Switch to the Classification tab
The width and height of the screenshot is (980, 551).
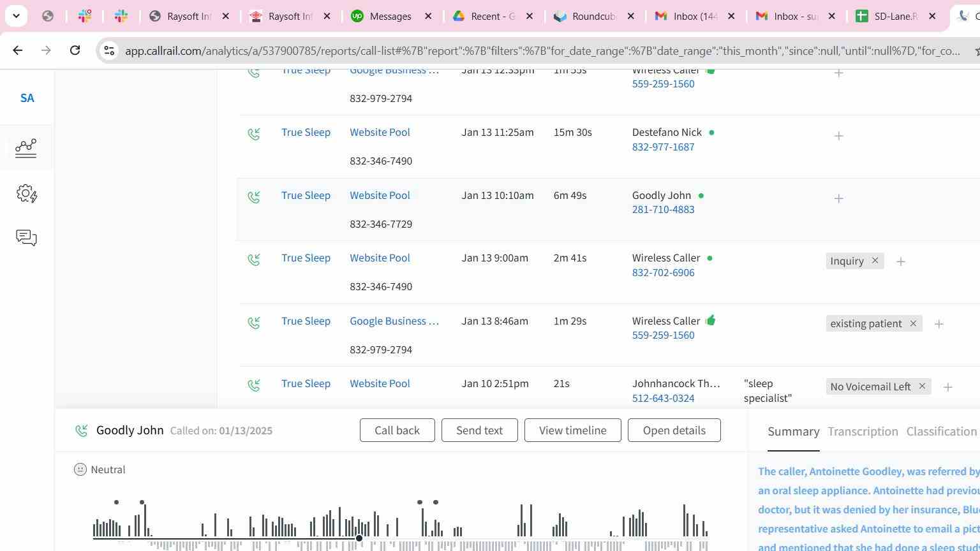[x=942, y=432]
